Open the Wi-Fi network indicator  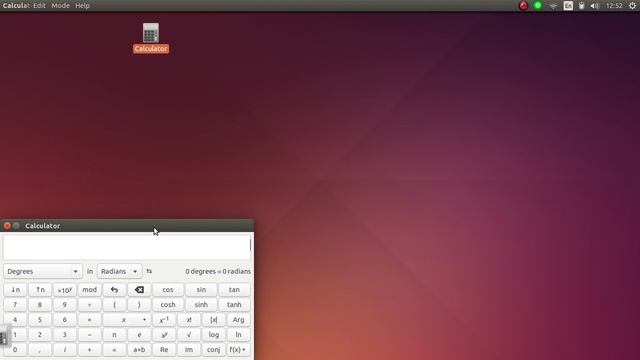[x=553, y=6]
